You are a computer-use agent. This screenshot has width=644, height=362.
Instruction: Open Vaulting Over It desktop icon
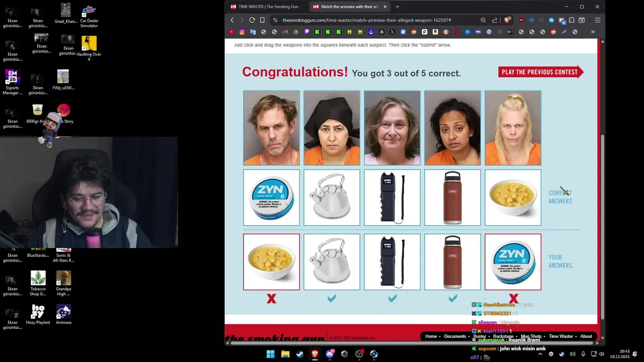pos(89,49)
